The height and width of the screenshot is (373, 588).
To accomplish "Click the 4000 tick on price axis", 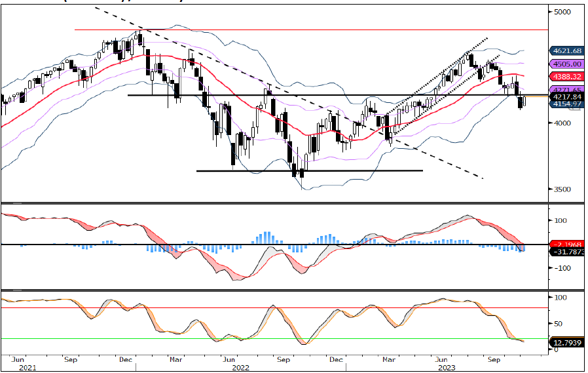I will click(563, 123).
